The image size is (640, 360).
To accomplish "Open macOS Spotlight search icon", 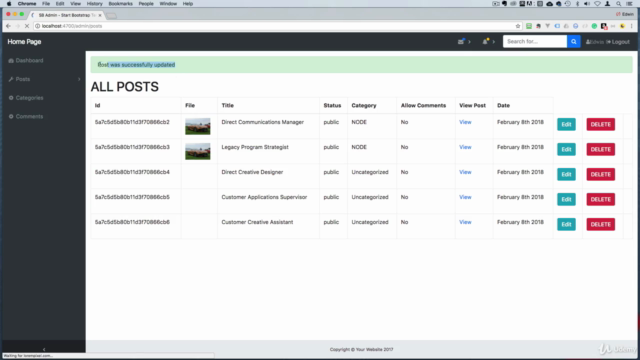I will coord(618,4).
